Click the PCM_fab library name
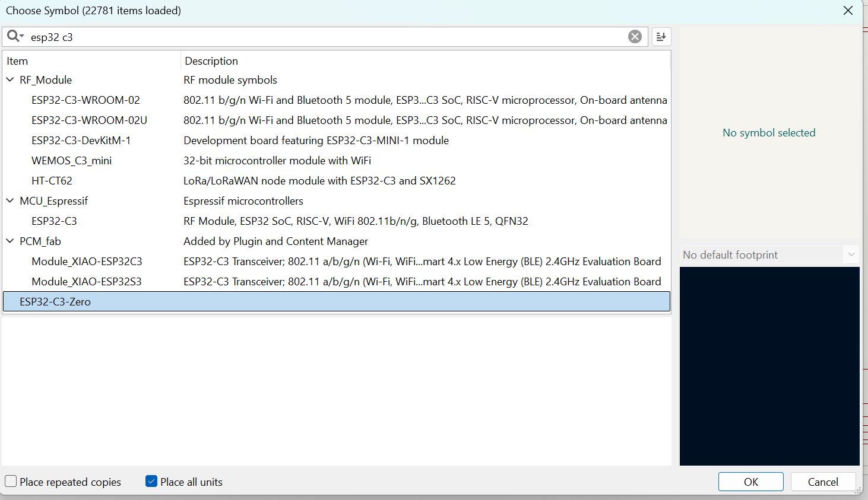This screenshot has height=500, width=868. click(x=40, y=241)
